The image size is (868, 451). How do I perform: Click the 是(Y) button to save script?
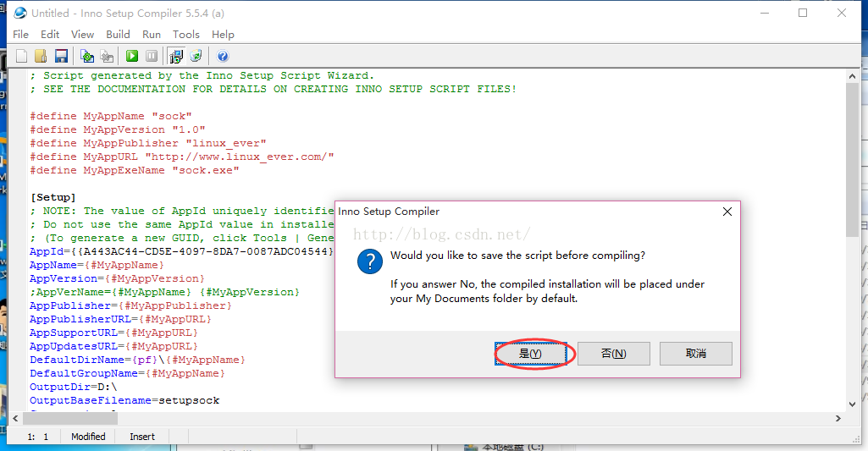(x=530, y=353)
